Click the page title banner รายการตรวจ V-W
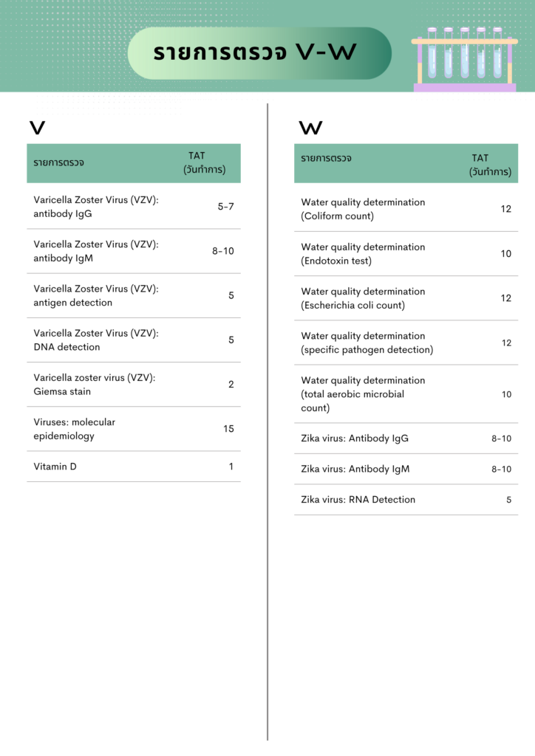 [x=259, y=53]
